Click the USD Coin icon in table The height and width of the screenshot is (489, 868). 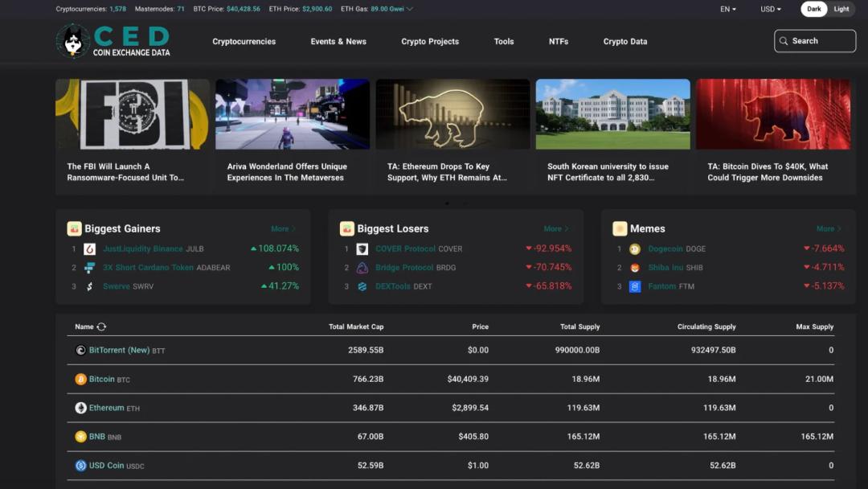click(x=81, y=466)
